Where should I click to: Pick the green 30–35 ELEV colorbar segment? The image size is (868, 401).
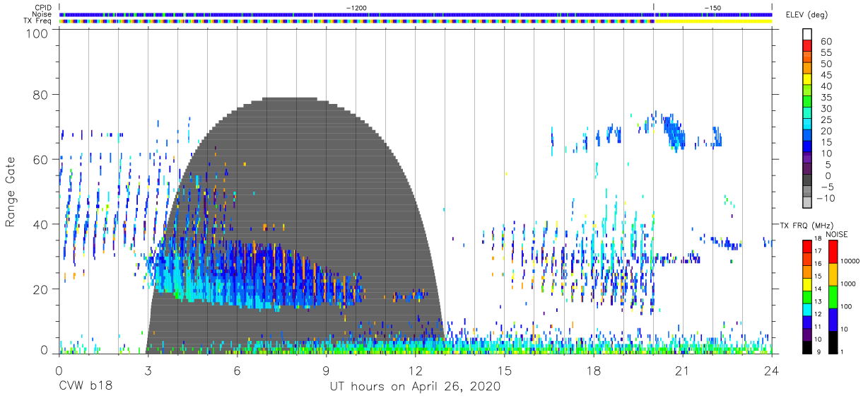coord(808,103)
